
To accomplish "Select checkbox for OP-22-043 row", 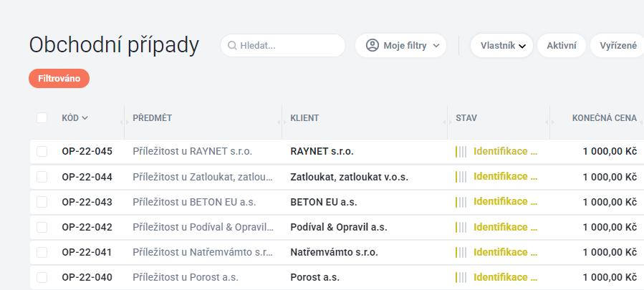I will pyautogui.click(x=42, y=202).
